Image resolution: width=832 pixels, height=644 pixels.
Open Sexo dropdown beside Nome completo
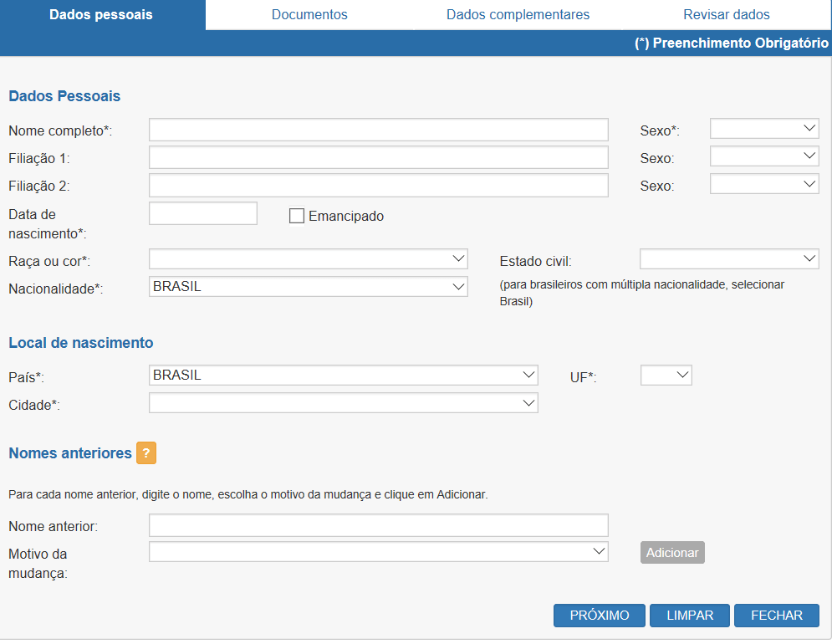(x=764, y=129)
